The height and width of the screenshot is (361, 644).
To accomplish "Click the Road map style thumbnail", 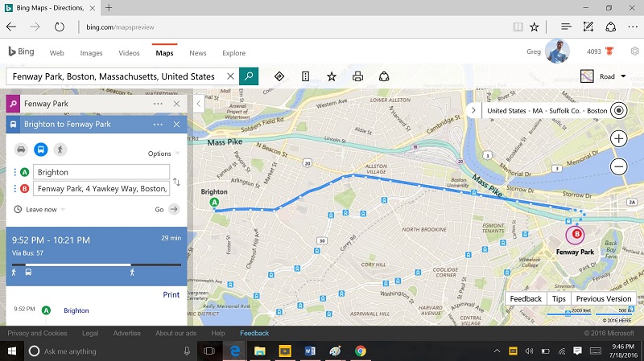I will coord(587,76).
